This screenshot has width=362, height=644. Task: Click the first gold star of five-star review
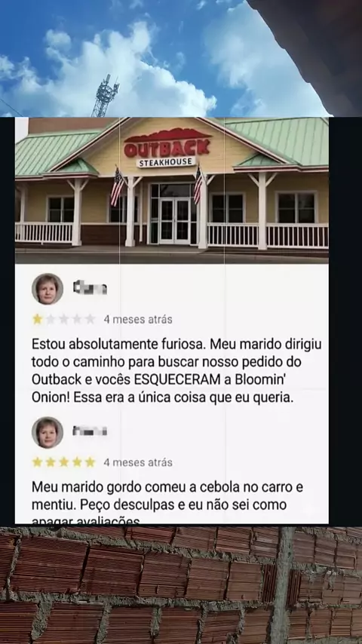(x=38, y=462)
